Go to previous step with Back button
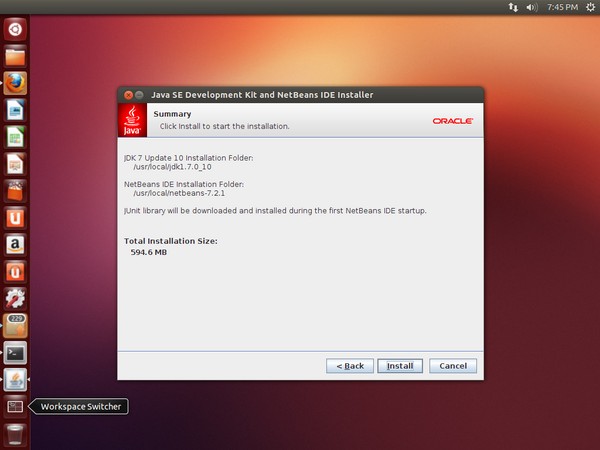Viewport: 600px width, 450px height. [350, 366]
